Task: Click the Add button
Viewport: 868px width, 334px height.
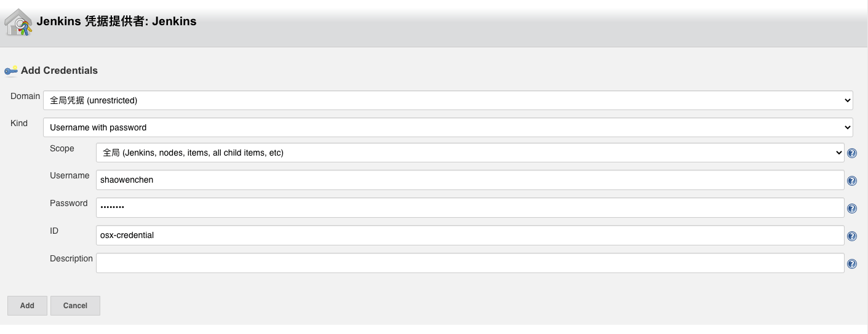Action: [27, 306]
